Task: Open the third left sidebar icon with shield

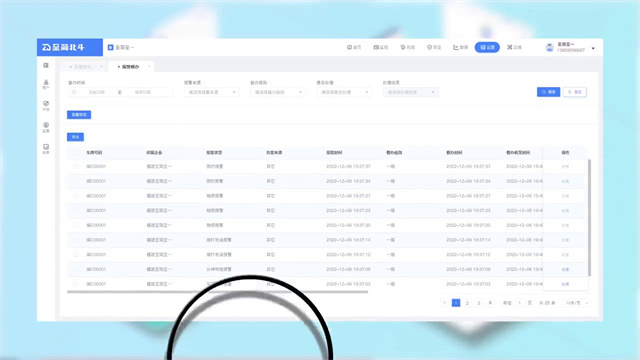Action: (x=46, y=106)
